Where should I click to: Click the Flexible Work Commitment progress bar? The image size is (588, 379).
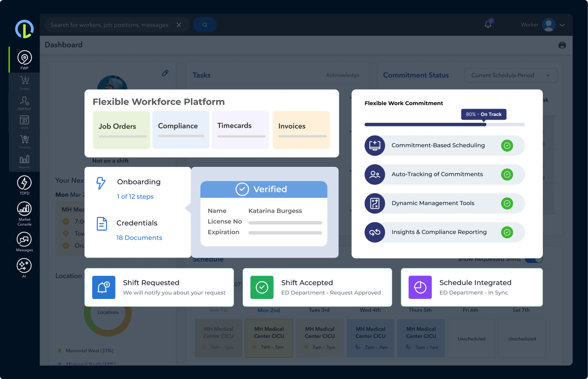click(x=445, y=125)
